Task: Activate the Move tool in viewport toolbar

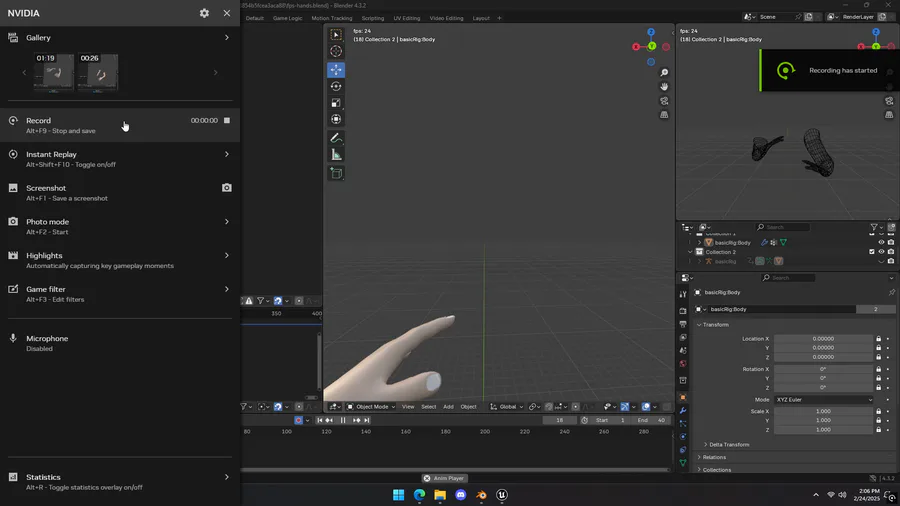Action: pos(336,69)
